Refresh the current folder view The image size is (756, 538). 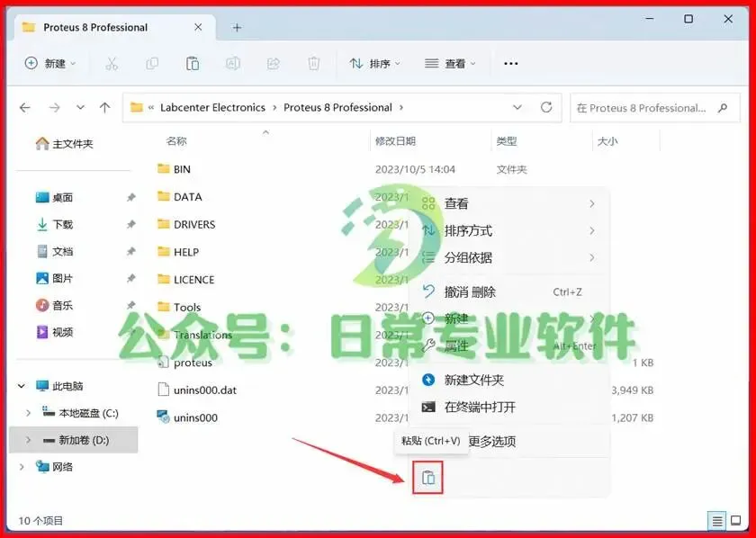[545, 107]
